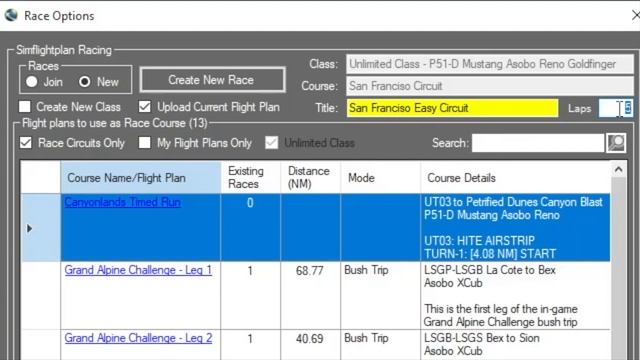640x360 pixels.
Task: Close the Race Options window
Action: click(x=635, y=16)
